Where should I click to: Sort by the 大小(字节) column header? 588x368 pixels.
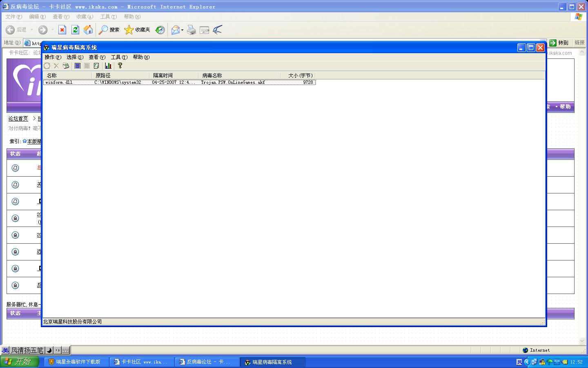tap(298, 76)
